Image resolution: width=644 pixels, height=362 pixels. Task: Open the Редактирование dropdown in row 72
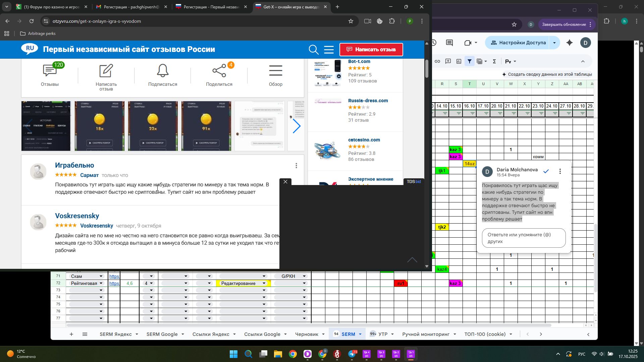coord(264,284)
